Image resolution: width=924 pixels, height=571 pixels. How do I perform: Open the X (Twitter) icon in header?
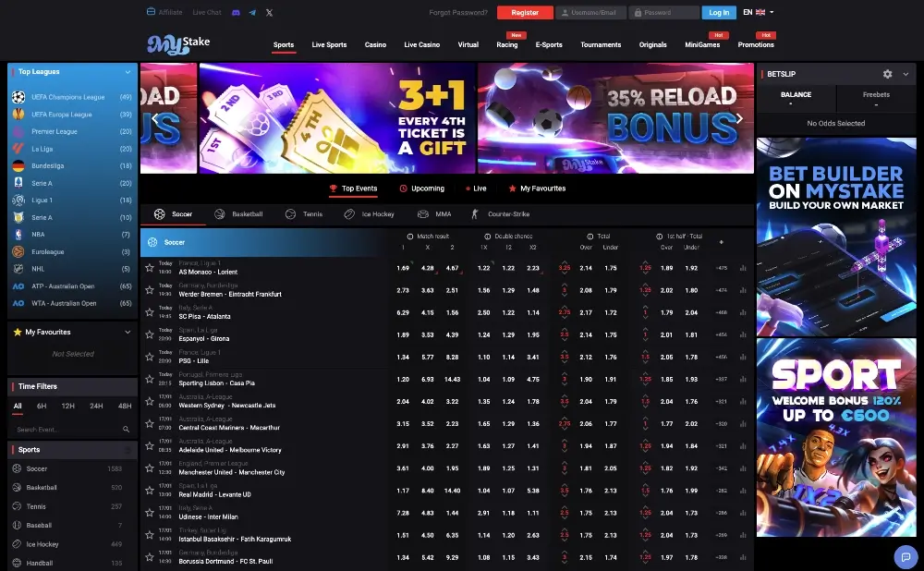(268, 12)
